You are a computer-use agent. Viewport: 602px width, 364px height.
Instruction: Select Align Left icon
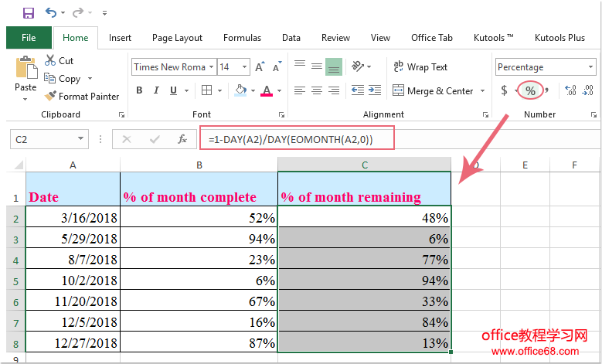click(300, 90)
